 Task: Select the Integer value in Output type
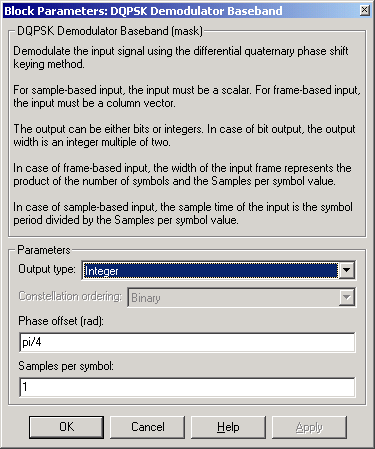click(x=210, y=270)
